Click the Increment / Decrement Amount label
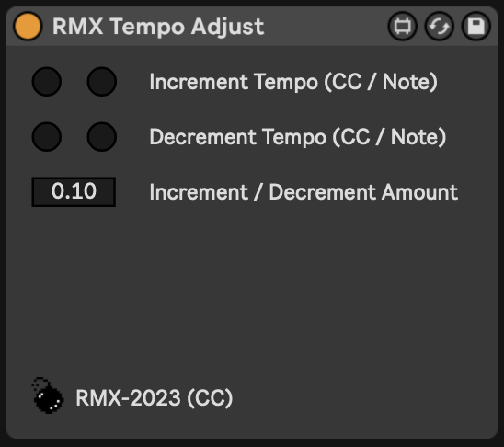 click(x=304, y=192)
